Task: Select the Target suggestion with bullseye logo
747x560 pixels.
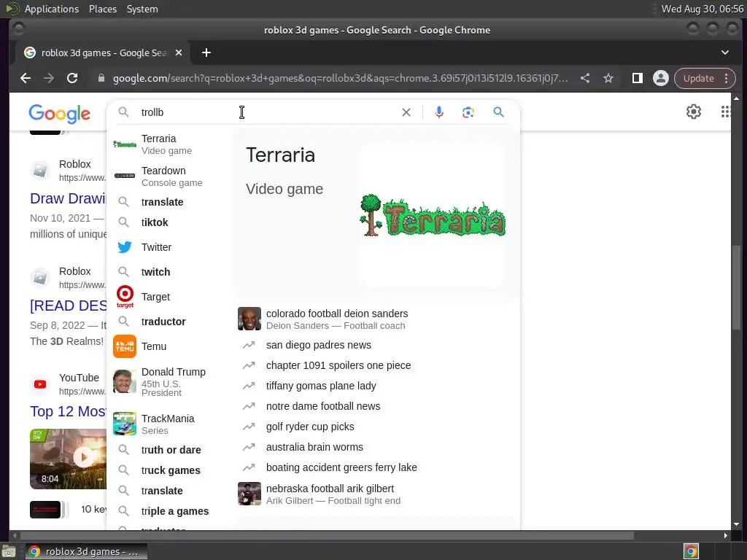Action: click(x=171, y=297)
